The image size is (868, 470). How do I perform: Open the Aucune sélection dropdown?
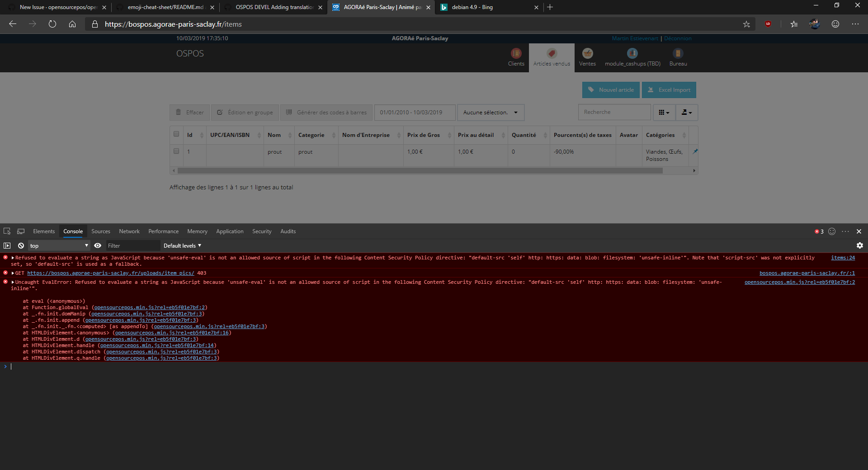point(490,112)
